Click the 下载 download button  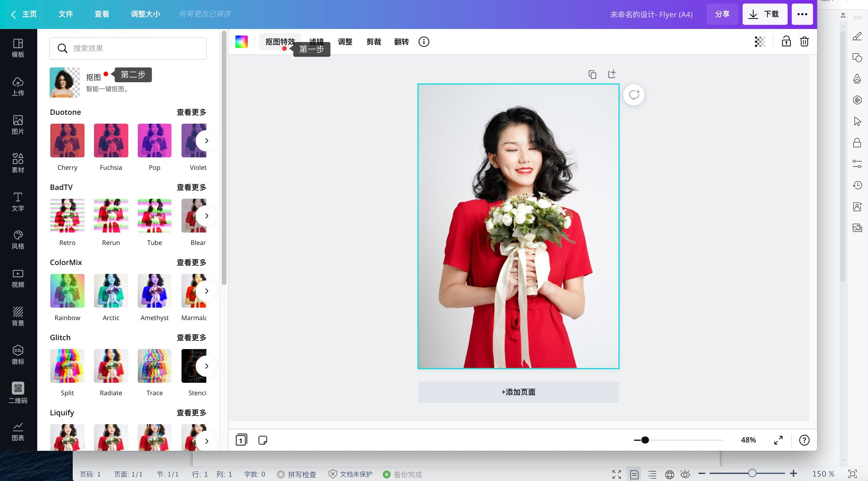coord(765,14)
